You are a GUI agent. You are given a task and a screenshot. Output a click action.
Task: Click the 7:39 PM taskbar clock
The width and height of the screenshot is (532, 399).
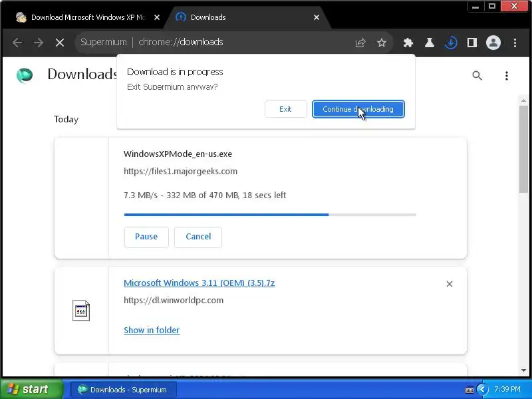507,389
